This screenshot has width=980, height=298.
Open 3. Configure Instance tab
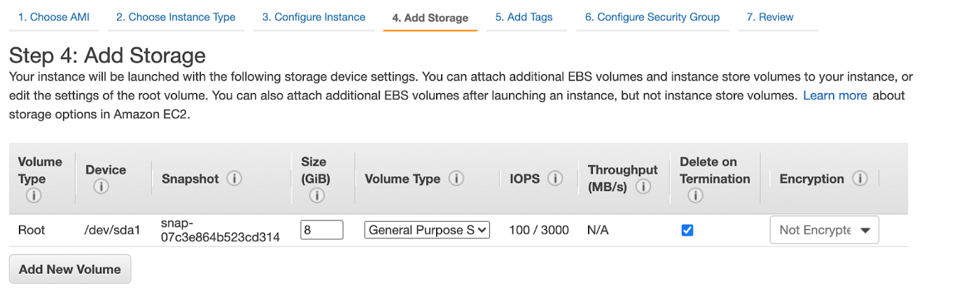[x=314, y=17]
